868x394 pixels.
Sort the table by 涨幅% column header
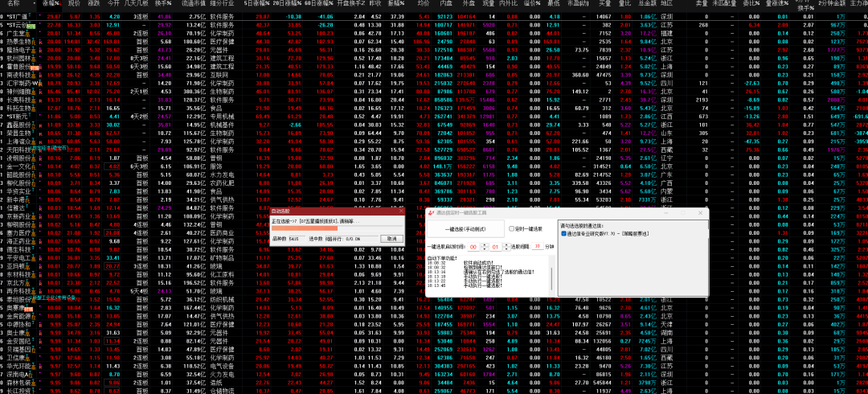click(x=52, y=4)
